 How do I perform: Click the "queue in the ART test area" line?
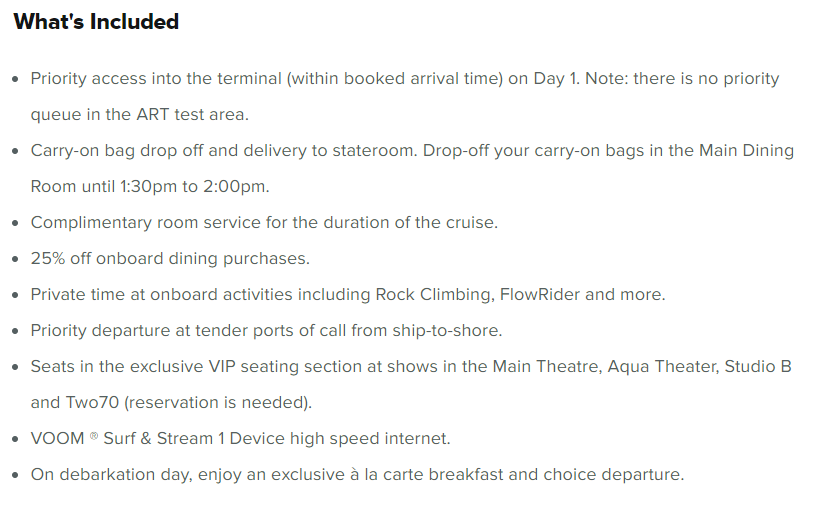[139, 114]
